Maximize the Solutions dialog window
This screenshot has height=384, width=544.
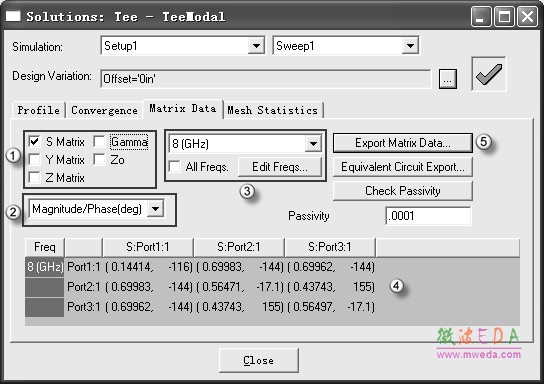(504, 16)
